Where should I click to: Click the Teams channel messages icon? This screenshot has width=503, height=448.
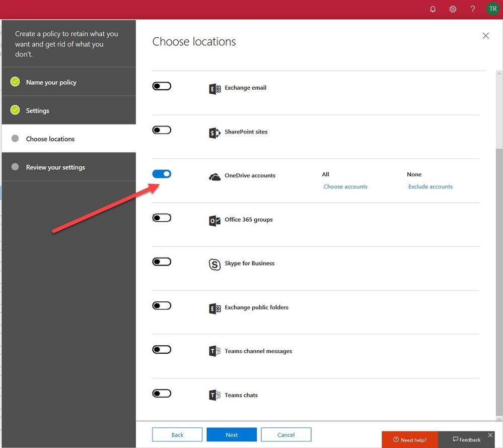click(214, 351)
